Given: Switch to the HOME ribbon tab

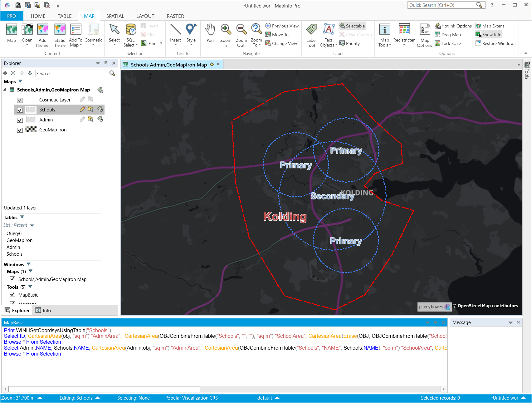Looking at the screenshot, I should [38, 16].
